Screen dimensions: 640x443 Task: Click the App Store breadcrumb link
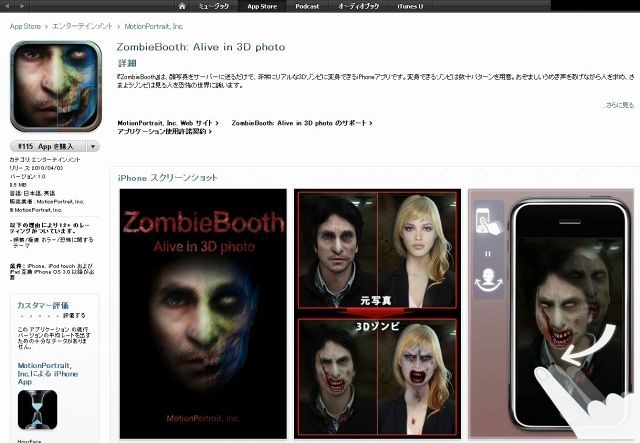[x=25, y=27]
